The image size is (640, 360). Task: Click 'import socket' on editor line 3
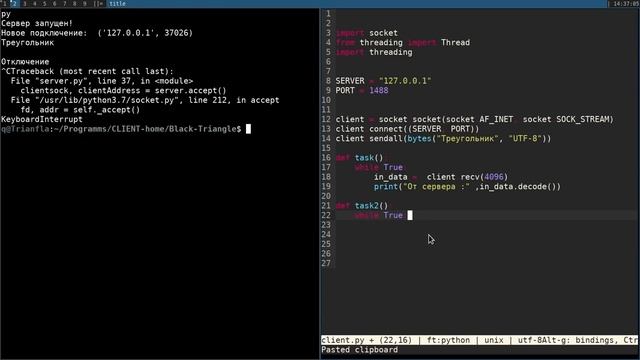point(367,33)
